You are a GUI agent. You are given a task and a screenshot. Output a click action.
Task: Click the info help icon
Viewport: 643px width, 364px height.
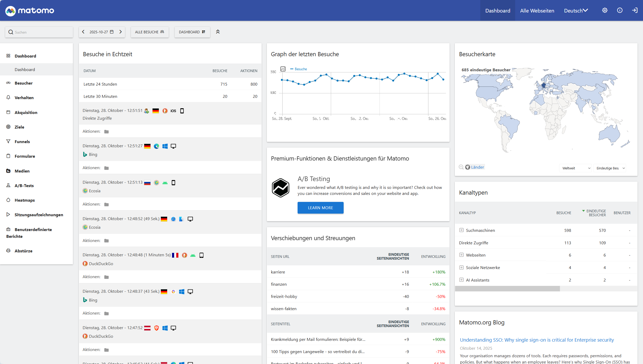620,10
